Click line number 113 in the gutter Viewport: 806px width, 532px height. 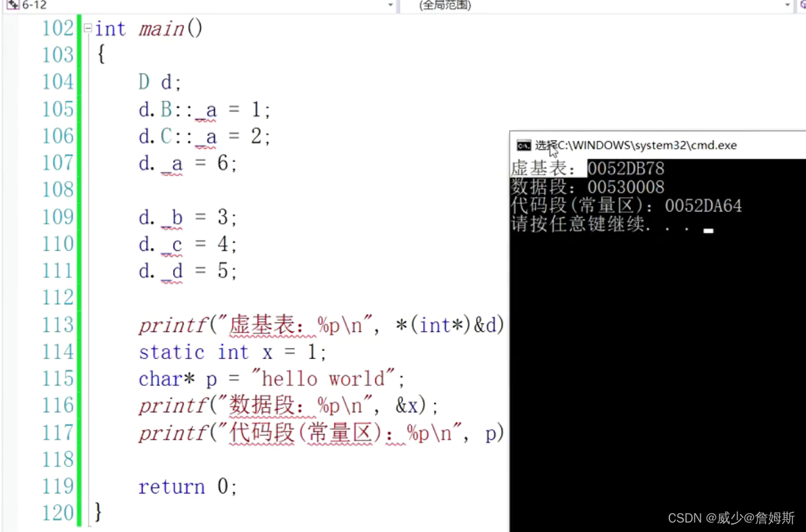[57, 325]
